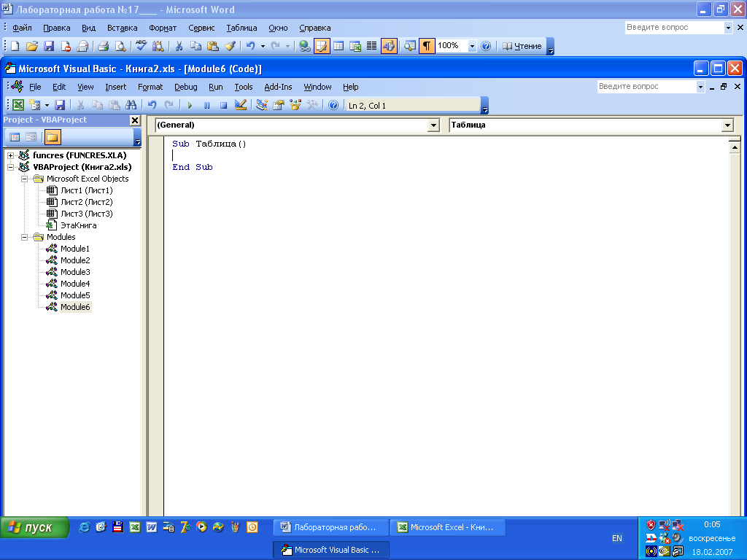
Task: Open the Insert UserForm dropdown arrow
Action: click(47, 105)
